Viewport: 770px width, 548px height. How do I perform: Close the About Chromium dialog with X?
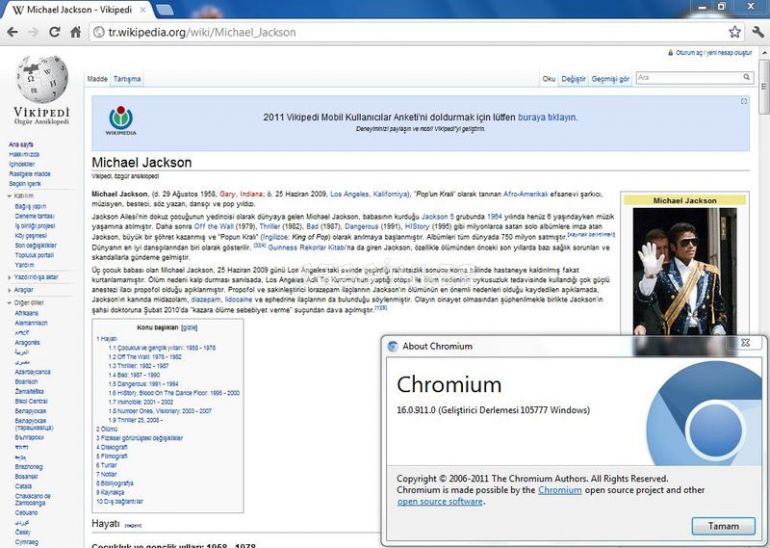(745, 343)
